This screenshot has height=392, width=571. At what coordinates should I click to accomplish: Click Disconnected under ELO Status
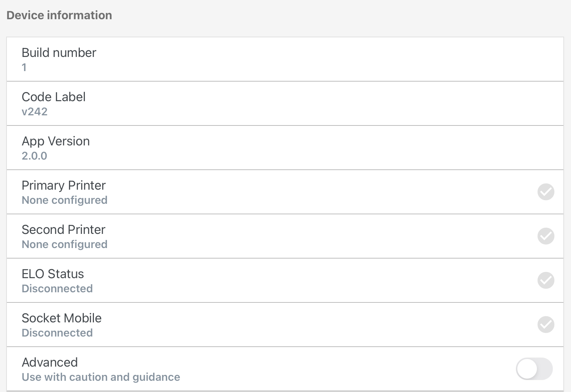[57, 289]
